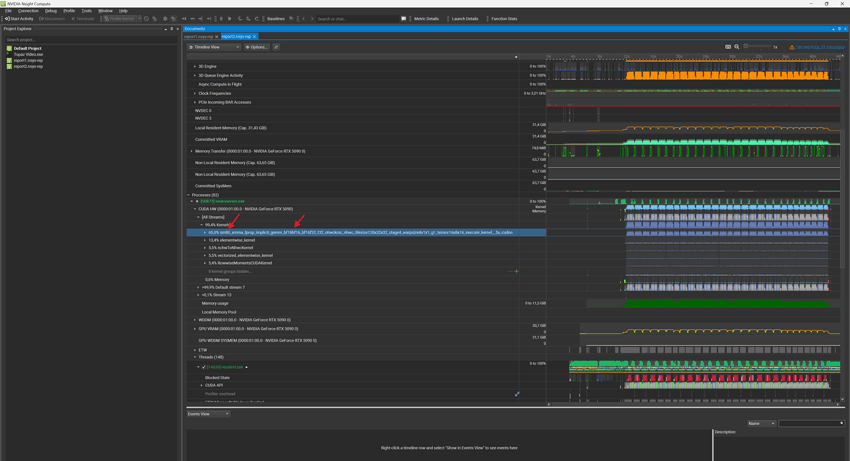850x461 pixels.
Task: Click the toolbar play icon
Action: pyautogui.click(x=229, y=18)
